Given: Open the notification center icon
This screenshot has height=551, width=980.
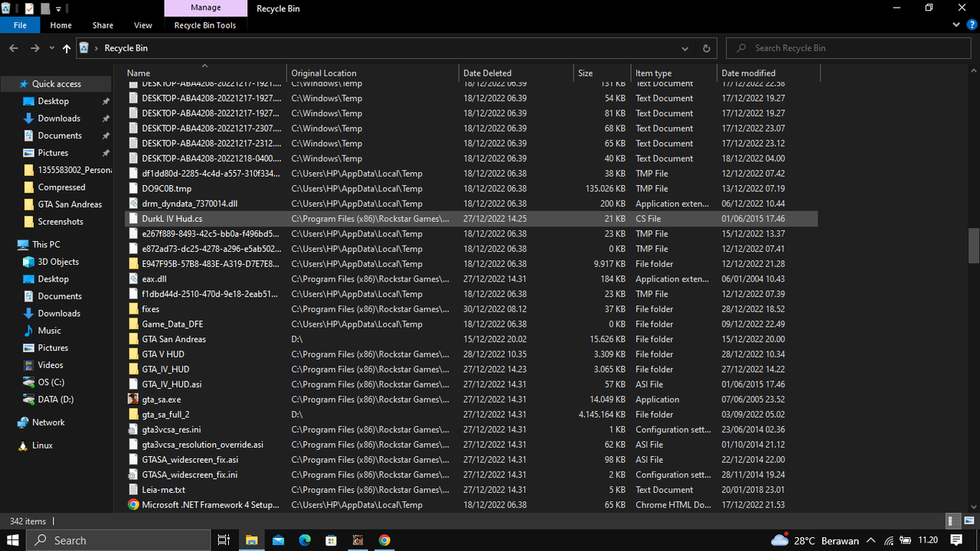Looking at the screenshot, I should point(956,540).
